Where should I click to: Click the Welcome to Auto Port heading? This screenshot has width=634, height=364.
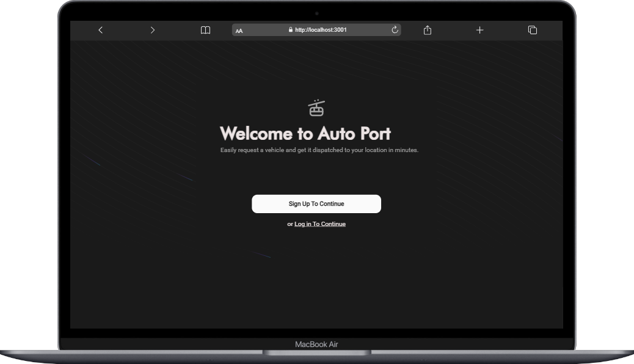(x=305, y=133)
